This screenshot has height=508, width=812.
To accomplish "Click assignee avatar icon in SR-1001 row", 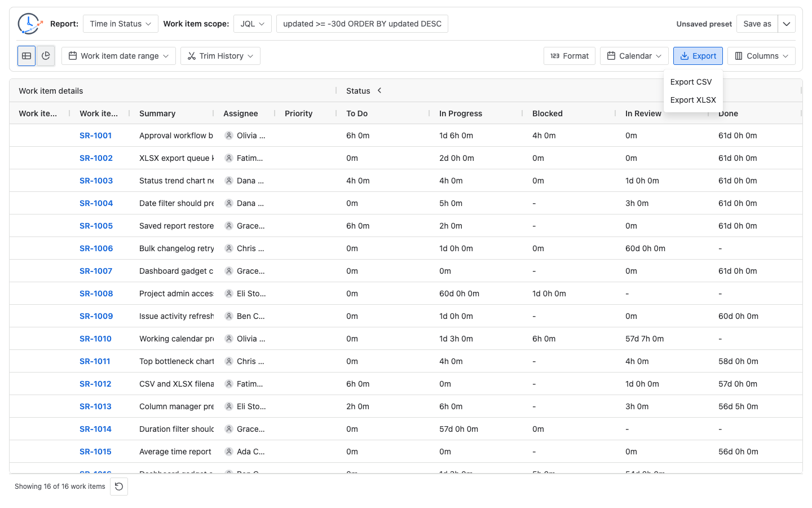I will (229, 135).
